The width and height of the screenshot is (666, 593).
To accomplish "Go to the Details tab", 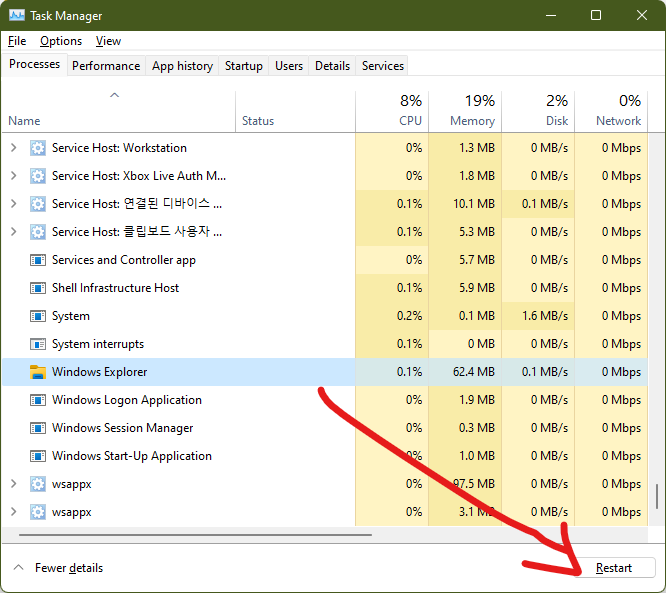I will click(x=332, y=66).
